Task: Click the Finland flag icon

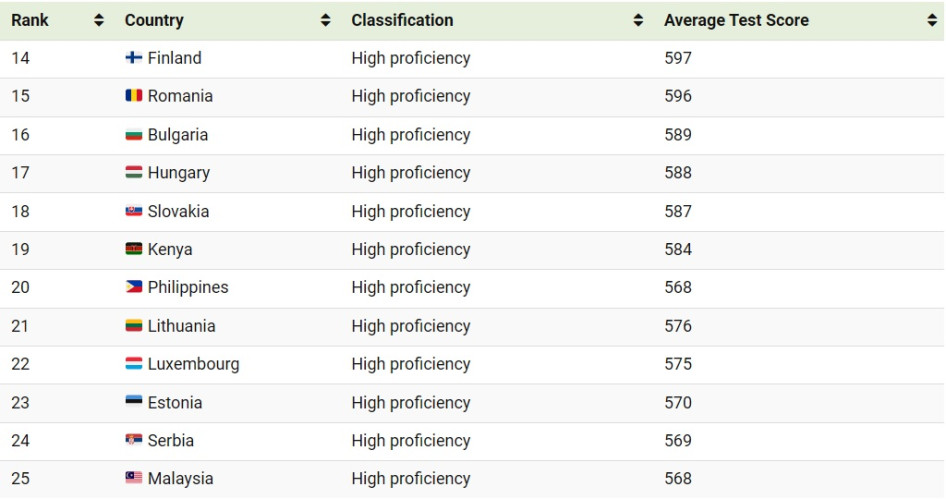Action: [133, 58]
